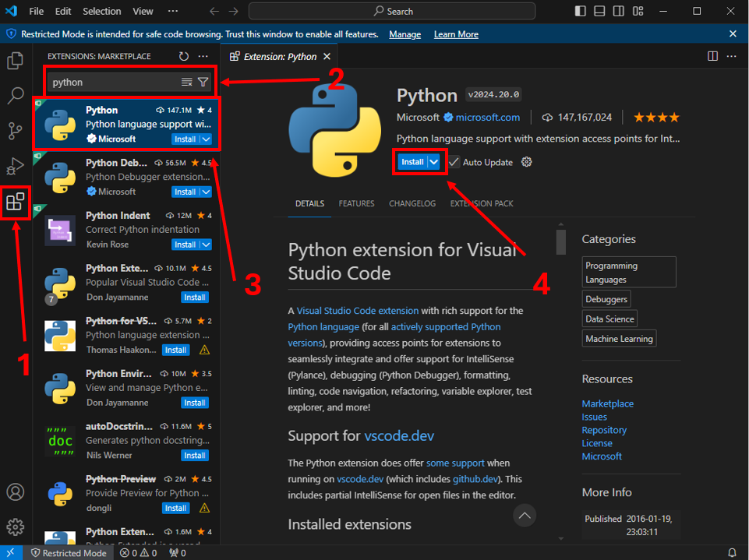Open the Explorer view in activity bar
Image resolution: width=749 pixels, height=560 pixels.
point(16,61)
